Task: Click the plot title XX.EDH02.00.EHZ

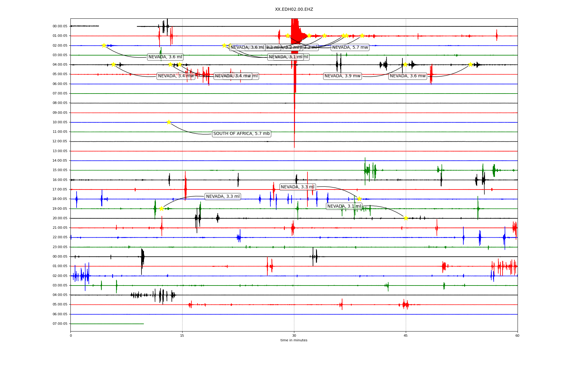Action: 294,10
